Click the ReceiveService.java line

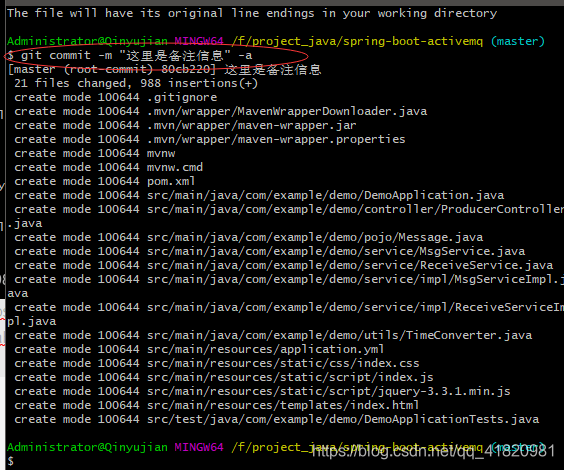[283, 266]
